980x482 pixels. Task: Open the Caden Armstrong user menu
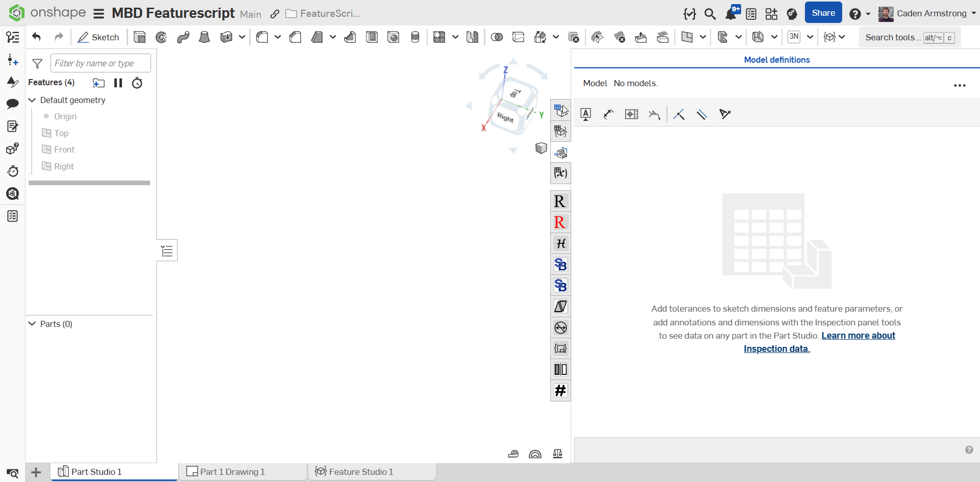coord(927,13)
